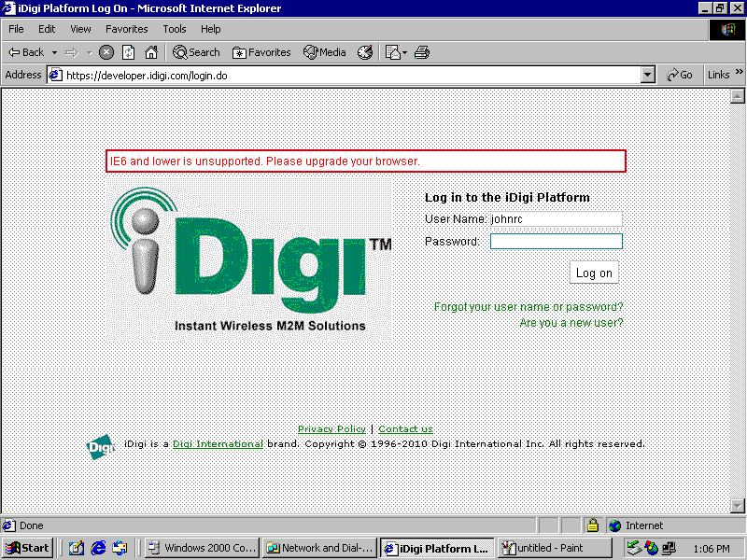747x560 pixels.
Task: Open the Tools menu
Action: point(175,29)
